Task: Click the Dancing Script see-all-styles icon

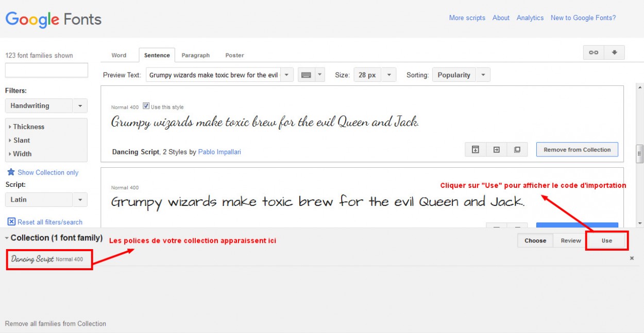Action: click(x=517, y=150)
